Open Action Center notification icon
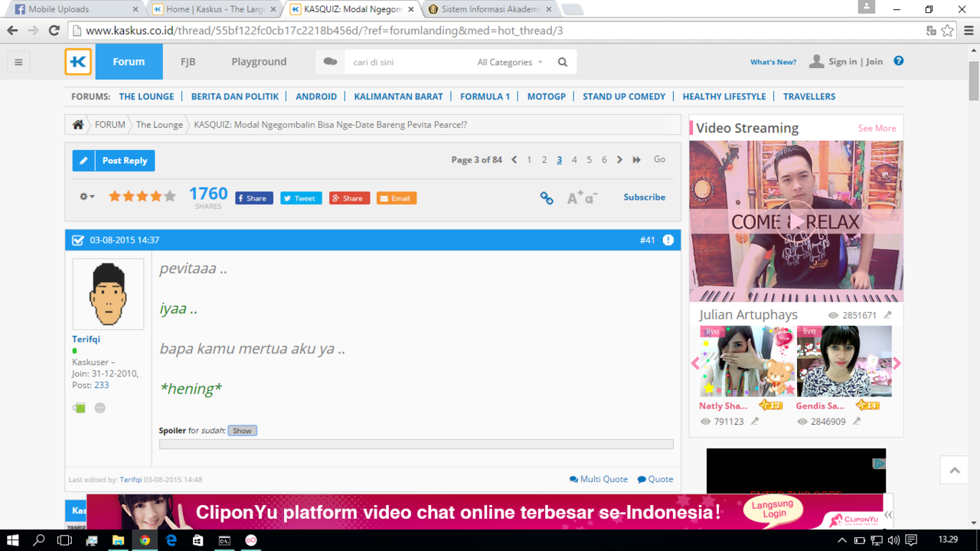Image resolution: width=980 pixels, height=551 pixels. [x=911, y=540]
